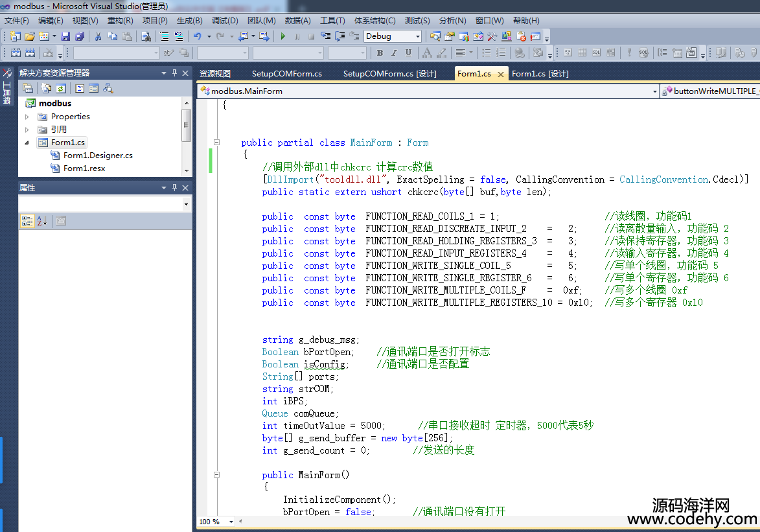Open the Debug configuration dropdown
The height and width of the screenshot is (532, 760).
[417, 36]
